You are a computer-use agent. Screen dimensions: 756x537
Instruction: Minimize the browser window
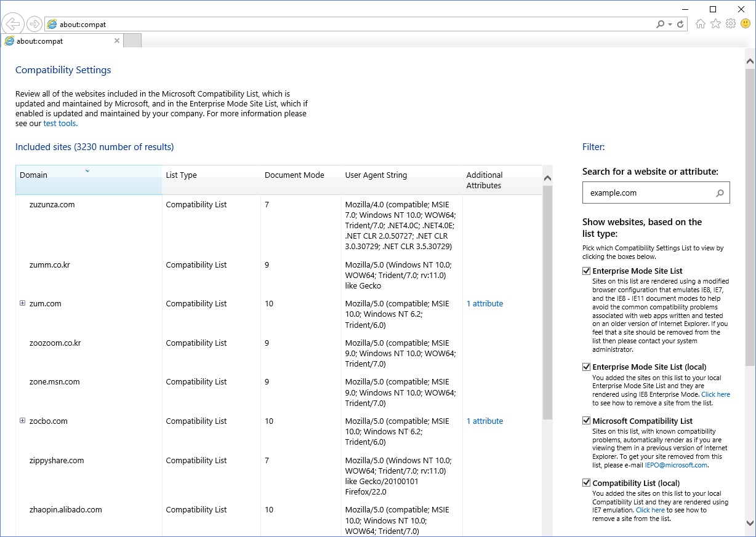coord(685,9)
